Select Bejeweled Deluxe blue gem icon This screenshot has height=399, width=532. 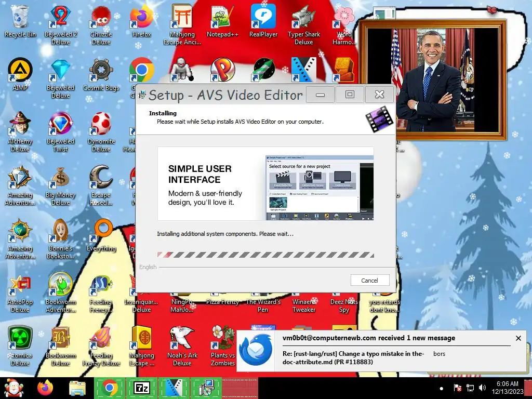(60, 78)
